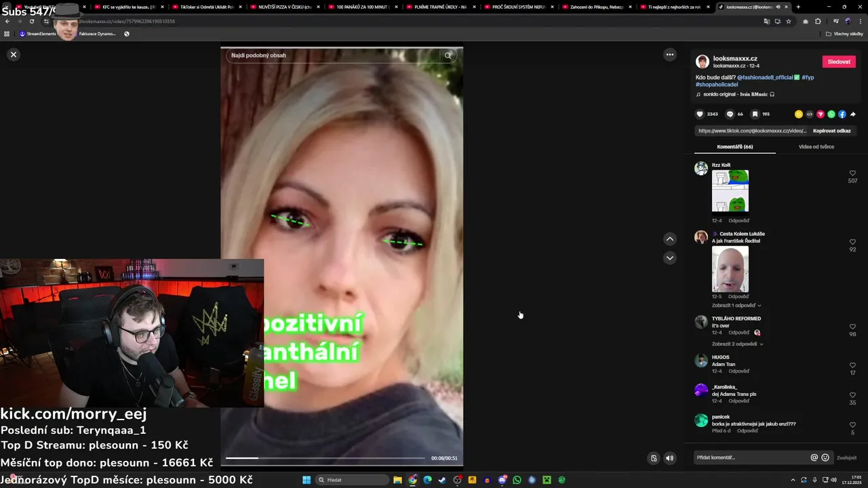Toggle the autoscroll icon next to volume
This screenshot has height=488, width=868.
click(x=653, y=458)
